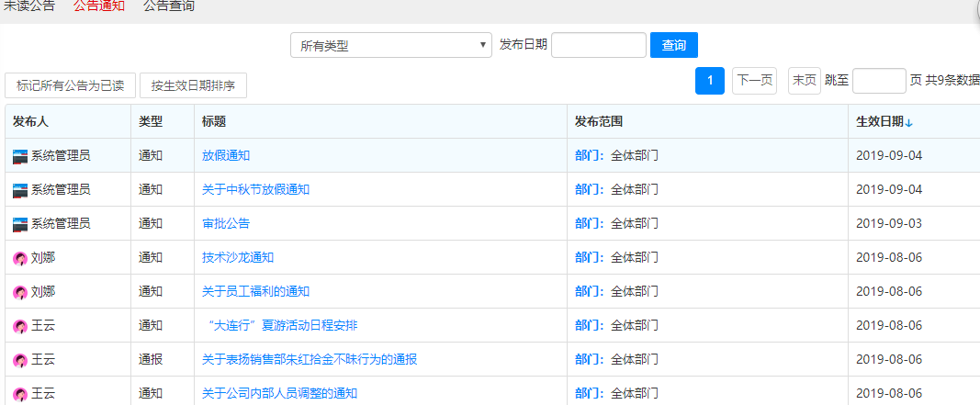Click the 发布日期 date input field
The width and height of the screenshot is (980, 405).
598,45
